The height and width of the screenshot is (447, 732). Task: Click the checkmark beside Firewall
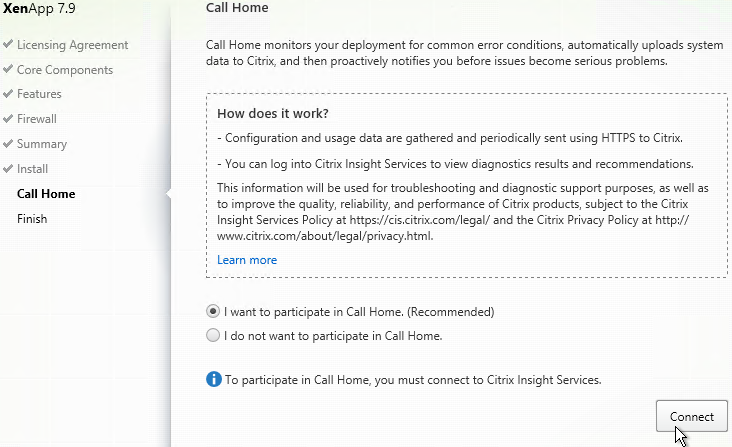coord(7,118)
